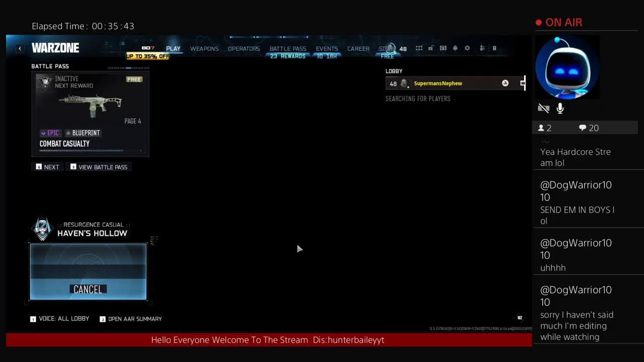644x362 pixels.
Task: Click the Resurgence Casual skull emblem
Action: (x=42, y=229)
